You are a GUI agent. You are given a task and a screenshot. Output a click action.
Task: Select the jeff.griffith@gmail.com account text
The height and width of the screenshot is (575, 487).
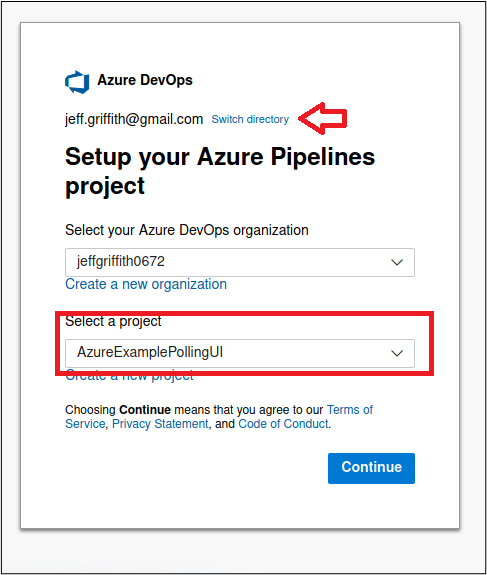tap(134, 120)
